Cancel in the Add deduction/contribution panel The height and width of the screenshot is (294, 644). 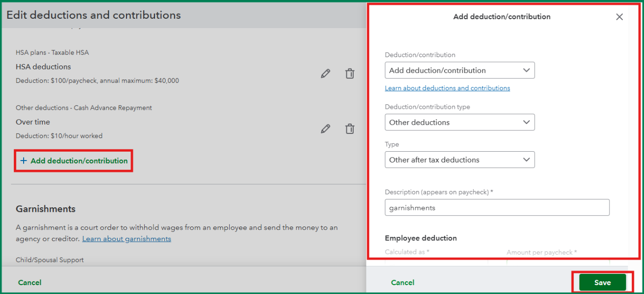(x=402, y=283)
